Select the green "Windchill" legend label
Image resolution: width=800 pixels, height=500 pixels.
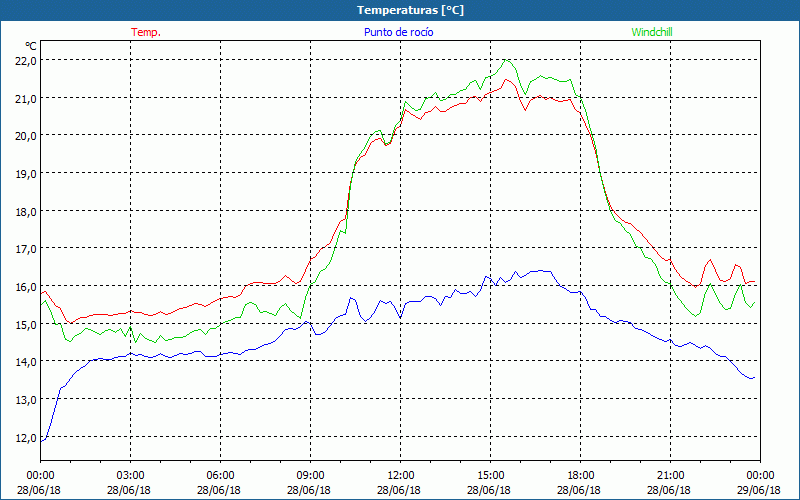pos(652,32)
